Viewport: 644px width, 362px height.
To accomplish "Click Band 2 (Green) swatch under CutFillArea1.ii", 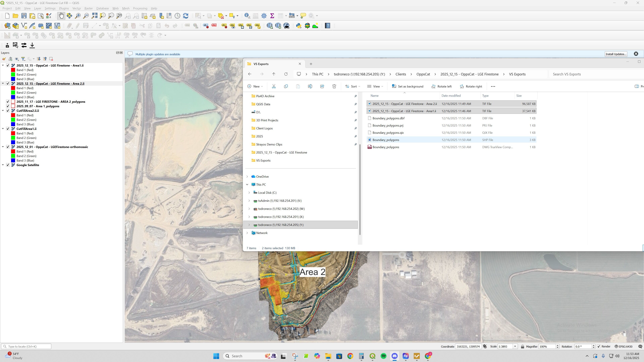I will point(13,138).
